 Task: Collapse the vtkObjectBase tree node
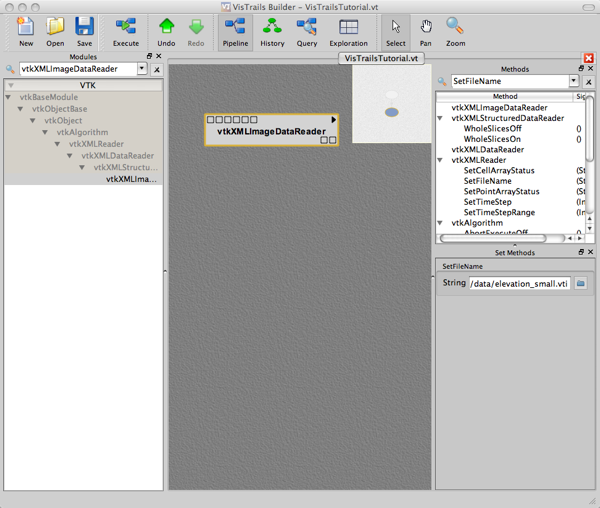tap(20, 109)
